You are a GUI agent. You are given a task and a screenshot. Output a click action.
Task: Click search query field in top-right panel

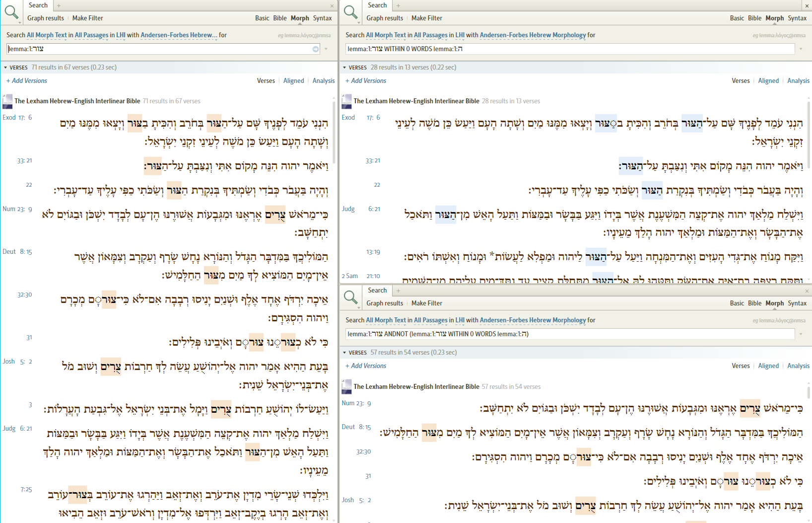[x=570, y=49]
